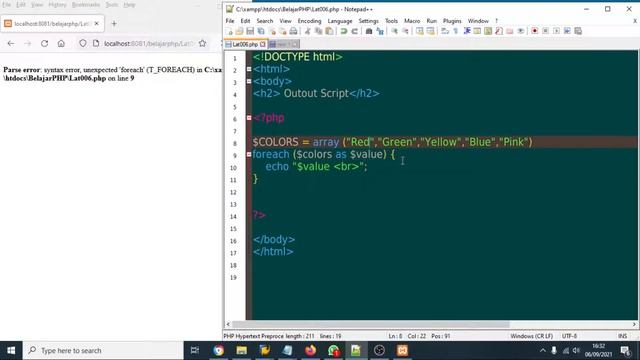Open the Search menu in Notepad++
The height and width of the screenshot is (360, 640).
pyautogui.click(x=265, y=21)
